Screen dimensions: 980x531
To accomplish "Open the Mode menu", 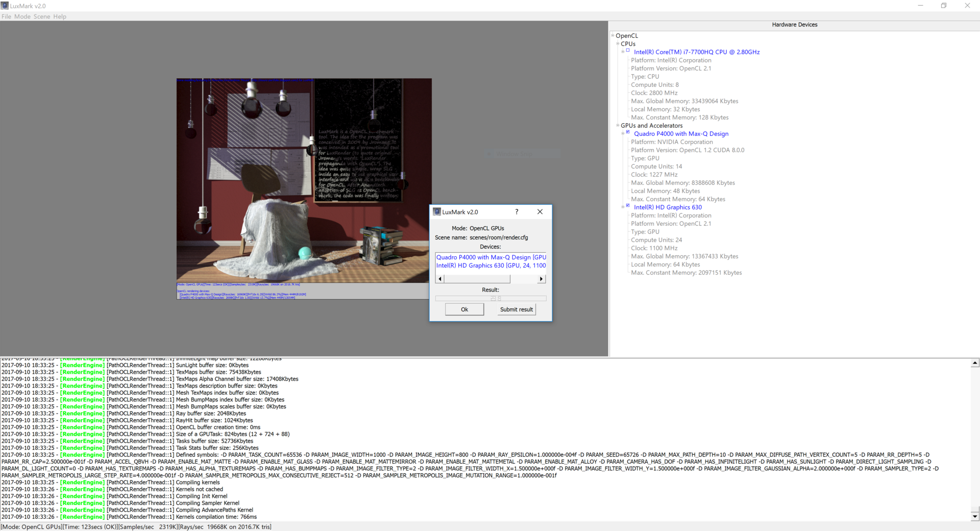I will [x=22, y=16].
